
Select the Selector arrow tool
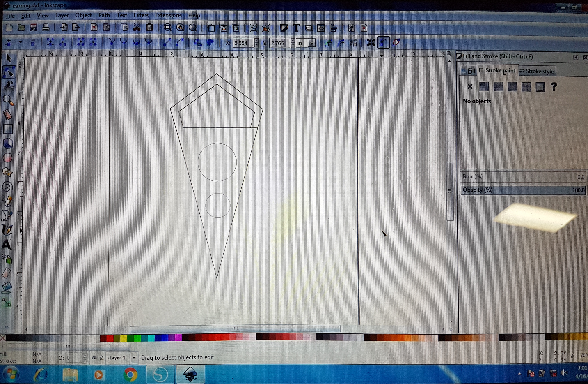(9, 58)
